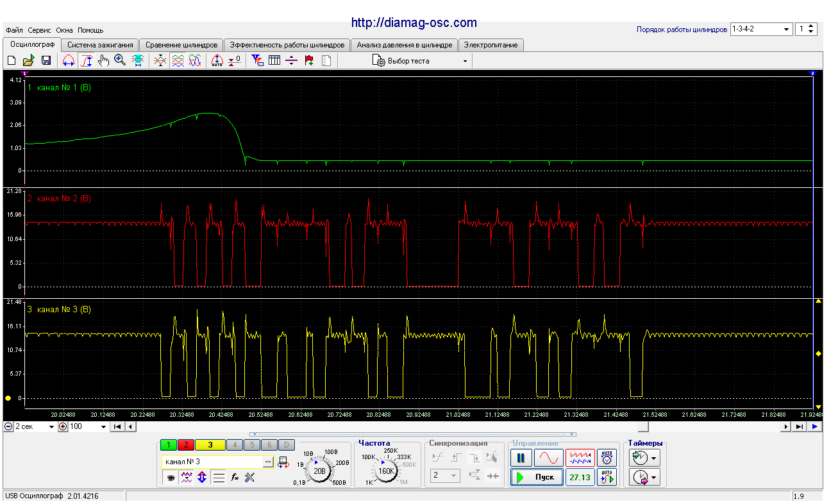Enable the gray channel 5 button
Image resolution: width=831 pixels, height=504 pixels.
pyautogui.click(x=252, y=445)
